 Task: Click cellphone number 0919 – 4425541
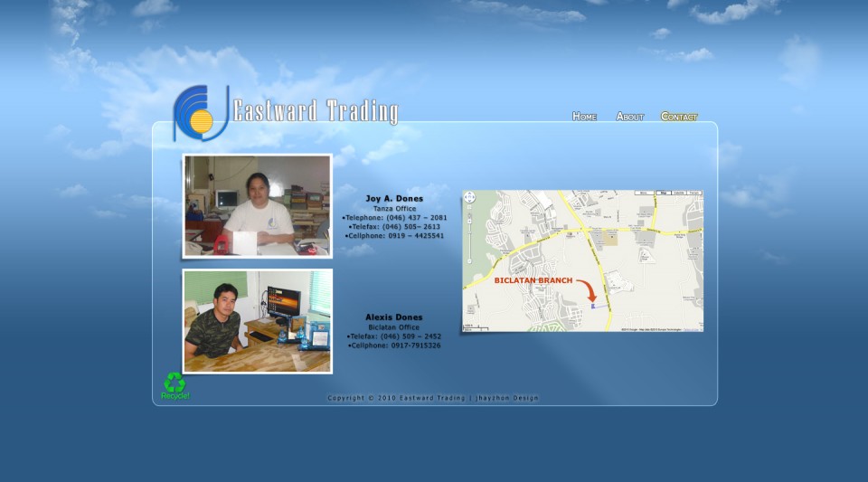click(x=416, y=236)
